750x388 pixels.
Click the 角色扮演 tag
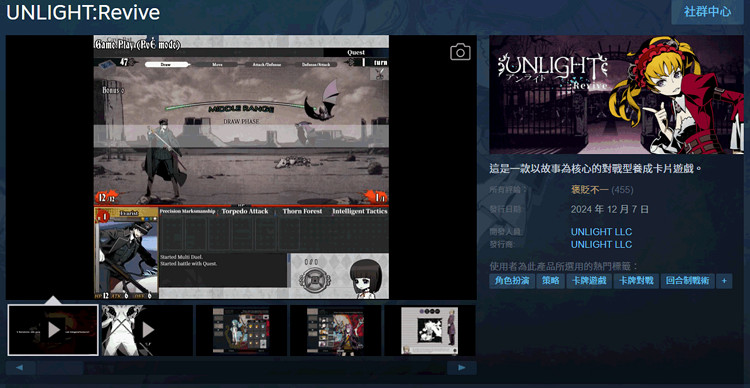coord(512,281)
